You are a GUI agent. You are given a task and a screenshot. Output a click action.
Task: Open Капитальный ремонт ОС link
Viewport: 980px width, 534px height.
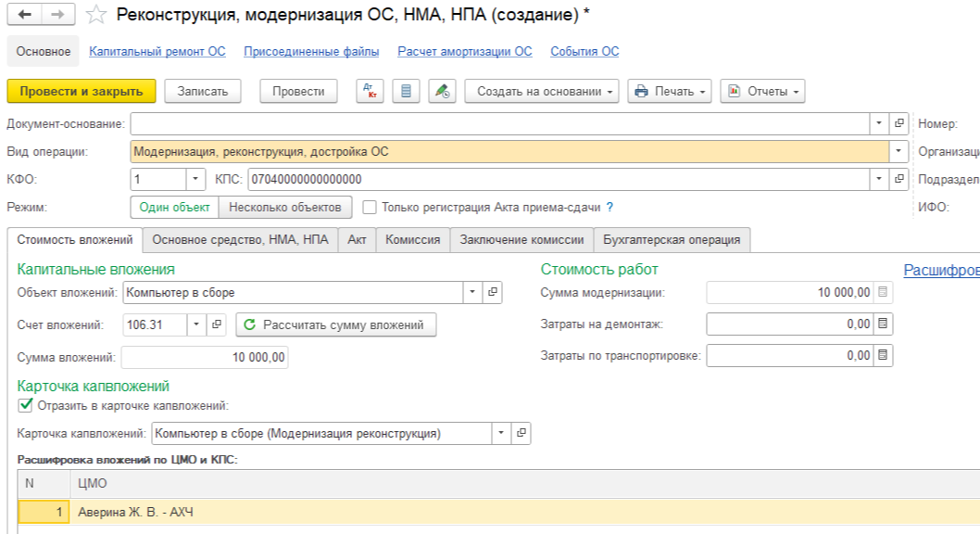click(x=157, y=51)
